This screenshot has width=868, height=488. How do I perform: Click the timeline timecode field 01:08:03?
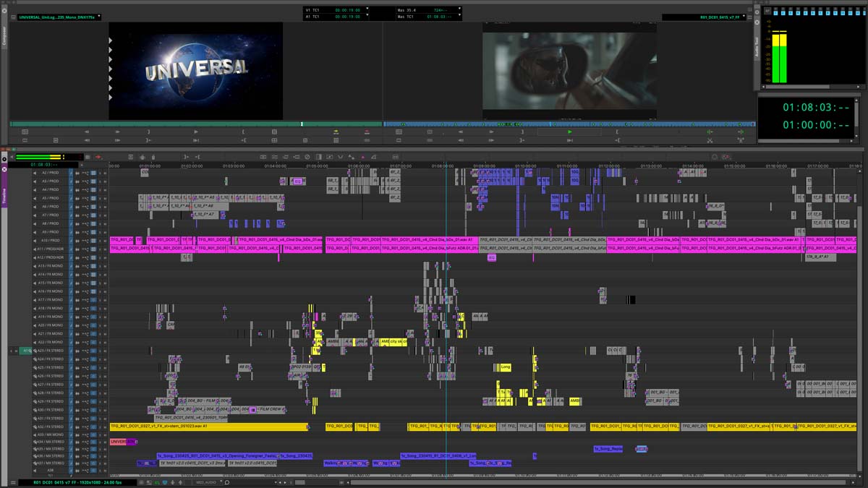[43, 165]
